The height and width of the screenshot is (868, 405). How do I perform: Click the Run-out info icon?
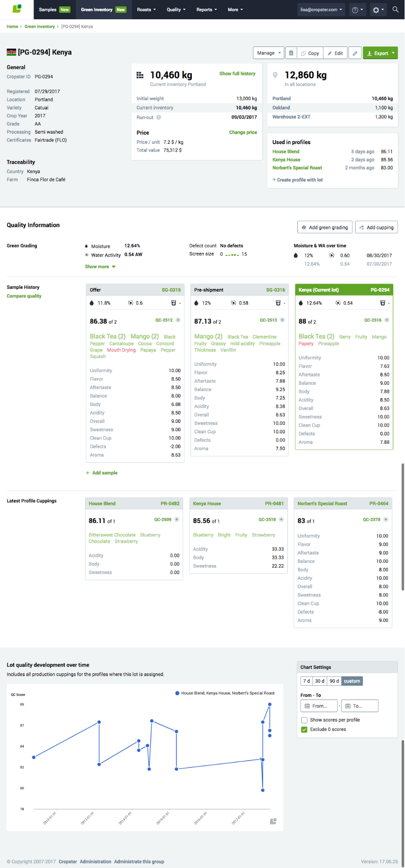click(x=158, y=117)
